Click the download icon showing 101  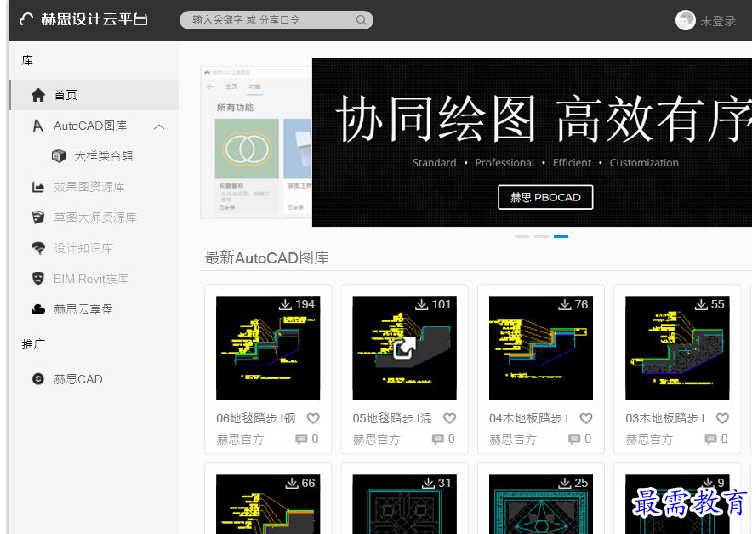(422, 304)
